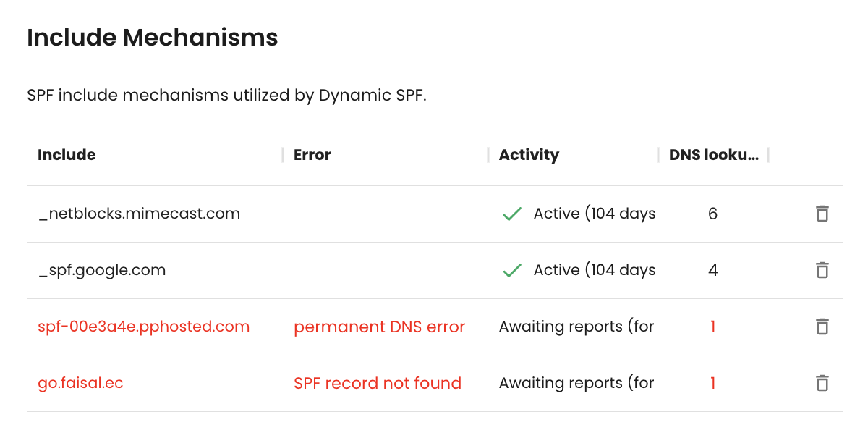Screen dimensions: 868x446
Task: Select spf-00e3a4e.pphosted.com domain link
Action: pos(143,327)
